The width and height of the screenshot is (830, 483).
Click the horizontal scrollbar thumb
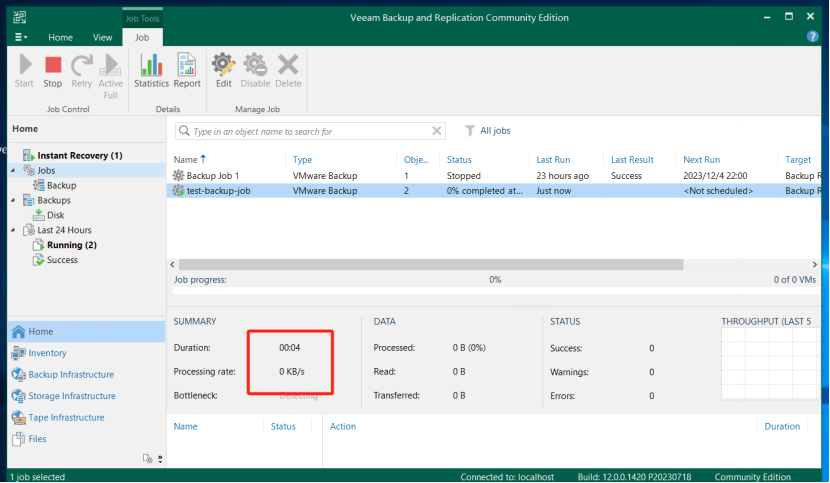point(431,264)
